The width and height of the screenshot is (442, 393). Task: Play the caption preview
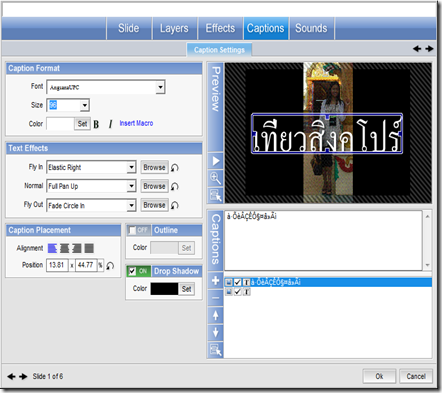point(215,161)
